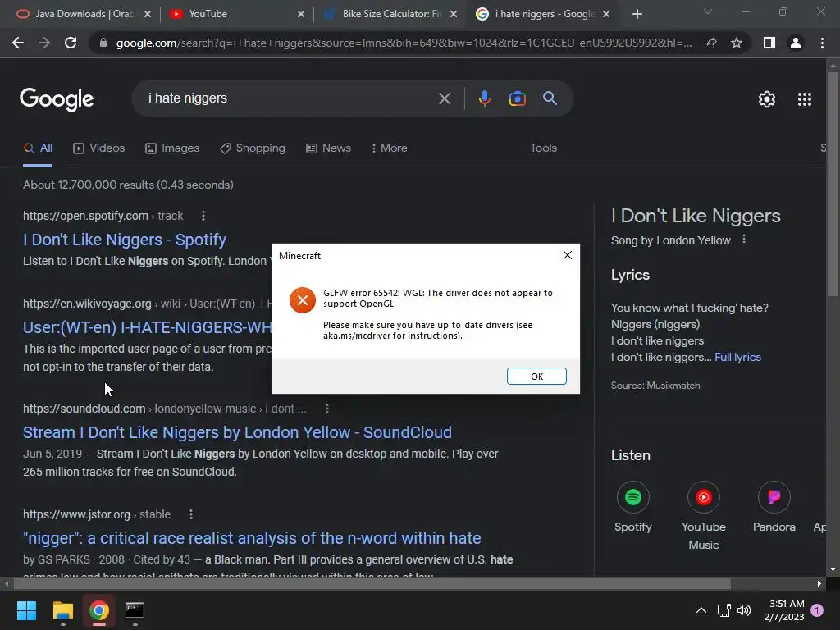This screenshot has height=630, width=840.
Task: Close the Bike Size Calculator tab
Action: [454, 14]
